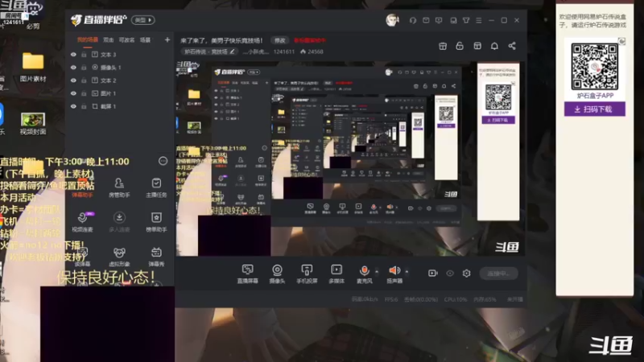
Task: Toggle the preview eye icon in bottom bar
Action: coord(450,273)
